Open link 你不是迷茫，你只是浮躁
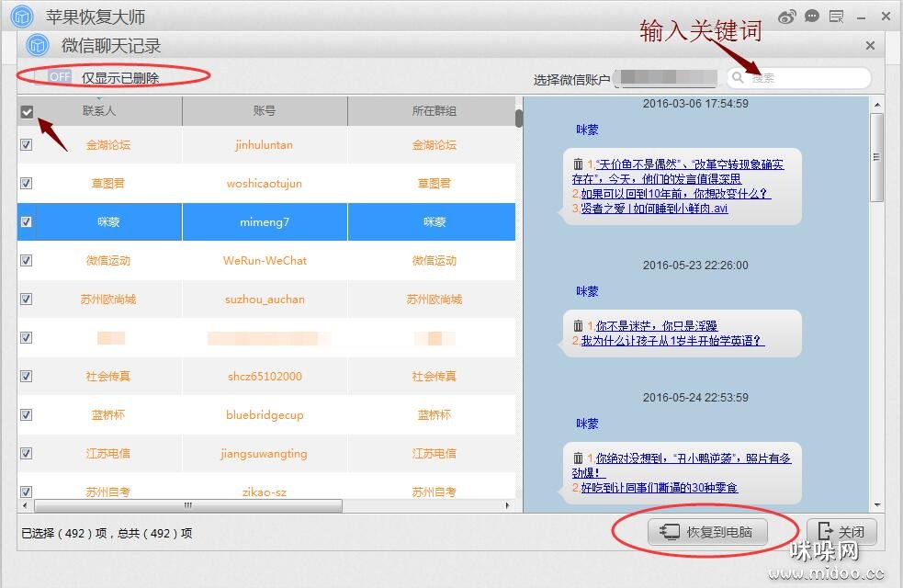 pos(657,326)
